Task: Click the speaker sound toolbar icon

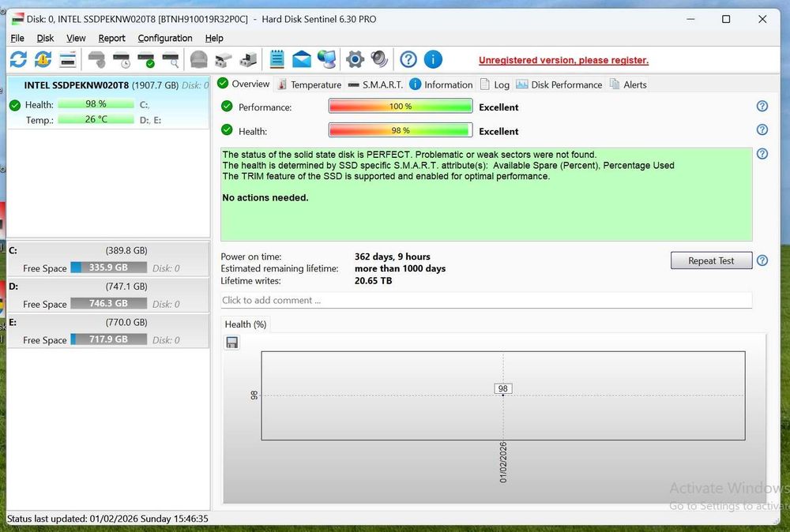Action: [x=379, y=59]
